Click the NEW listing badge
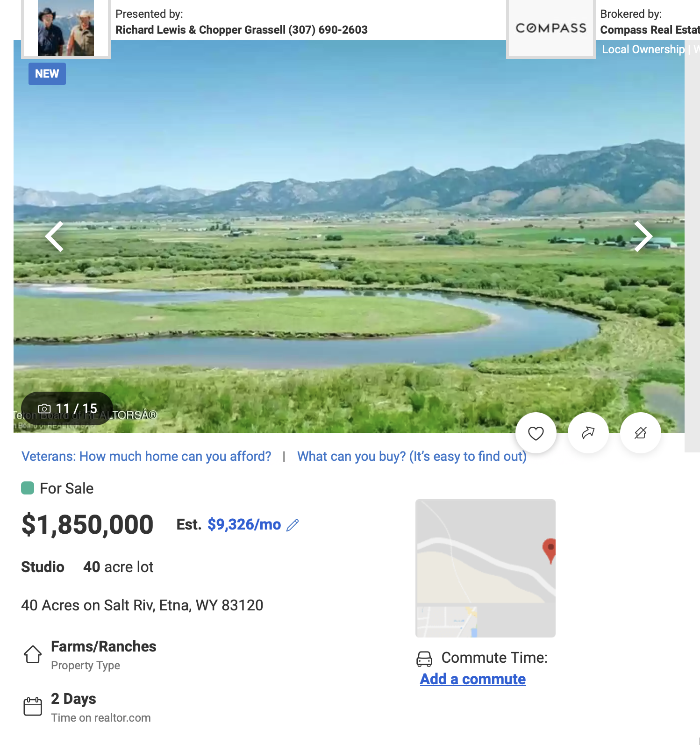700x745 pixels. click(x=47, y=74)
